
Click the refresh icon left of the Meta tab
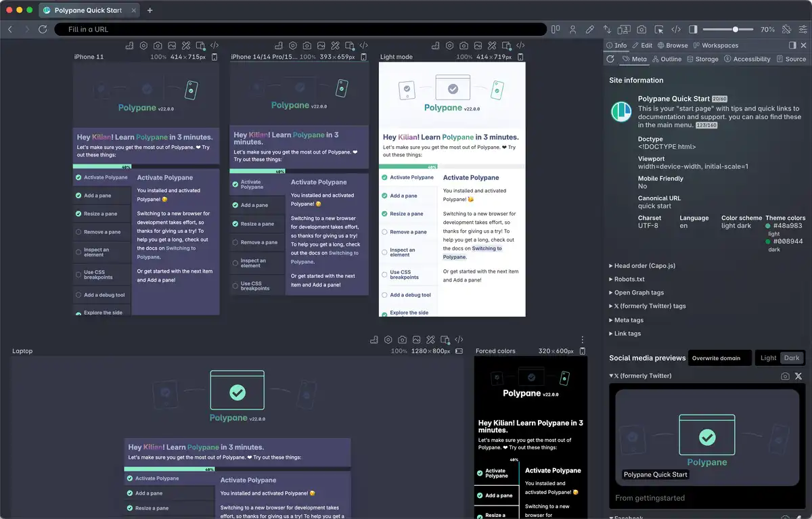point(610,59)
